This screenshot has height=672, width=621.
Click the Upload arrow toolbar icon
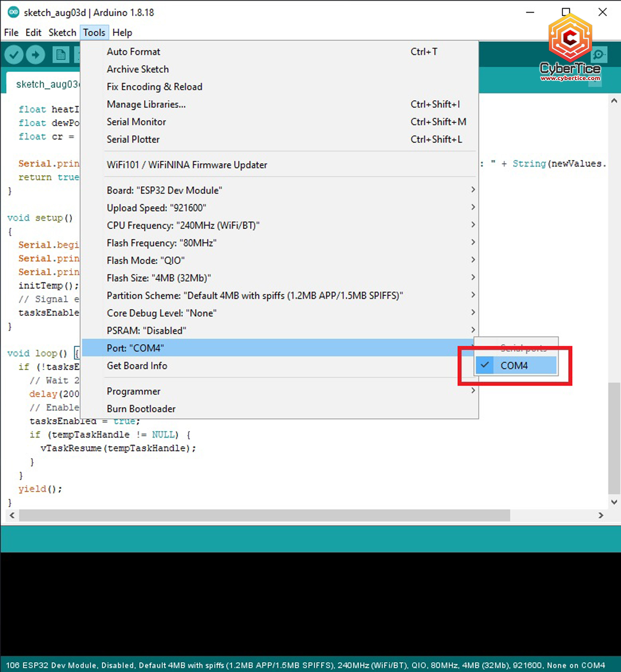click(x=36, y=55)
